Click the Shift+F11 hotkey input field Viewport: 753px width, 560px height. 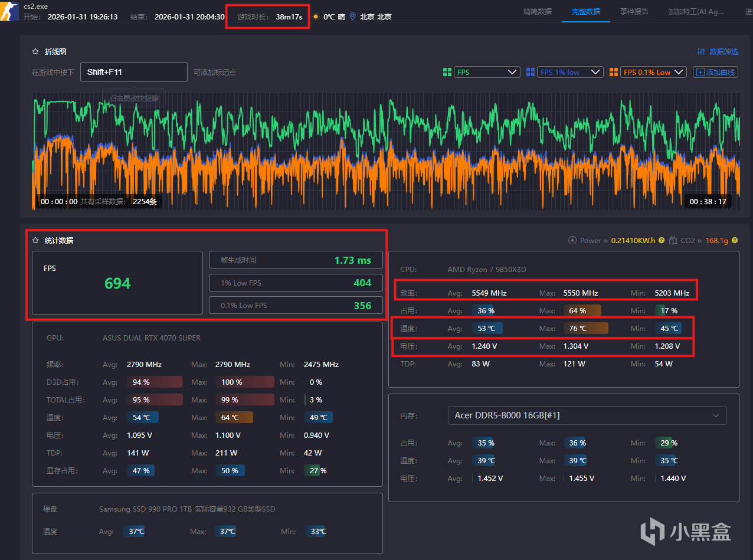click(133, 72)
